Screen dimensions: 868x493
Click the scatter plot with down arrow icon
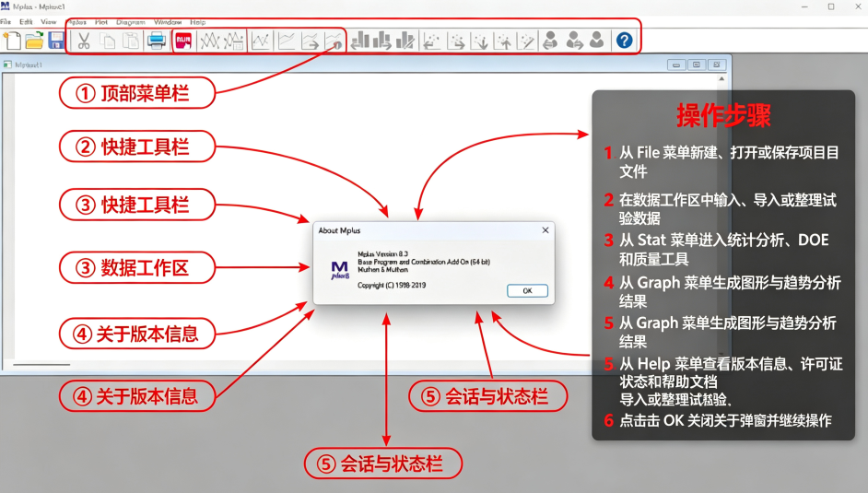[479, 41]
